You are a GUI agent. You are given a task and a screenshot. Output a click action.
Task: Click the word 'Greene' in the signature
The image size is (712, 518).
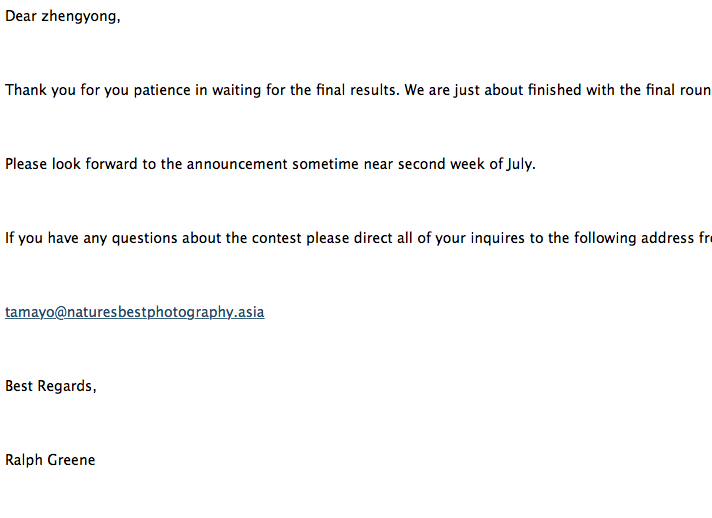click(71, 460)
